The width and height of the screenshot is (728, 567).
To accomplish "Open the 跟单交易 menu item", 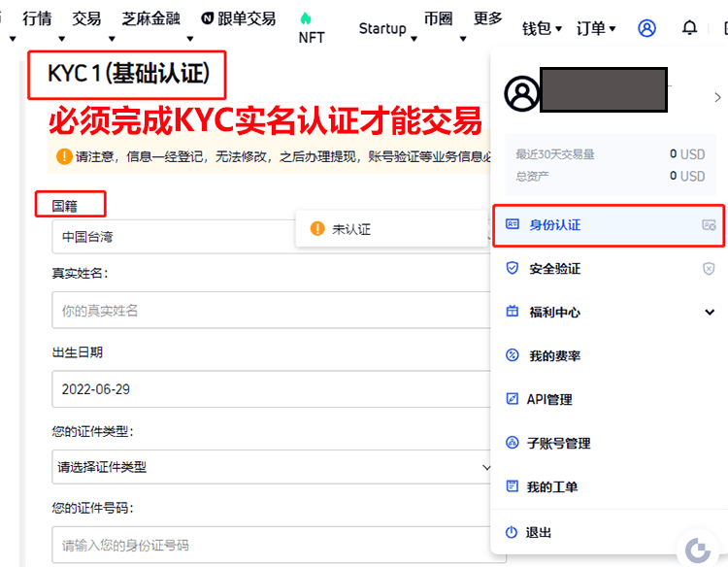I will (239, 18).
